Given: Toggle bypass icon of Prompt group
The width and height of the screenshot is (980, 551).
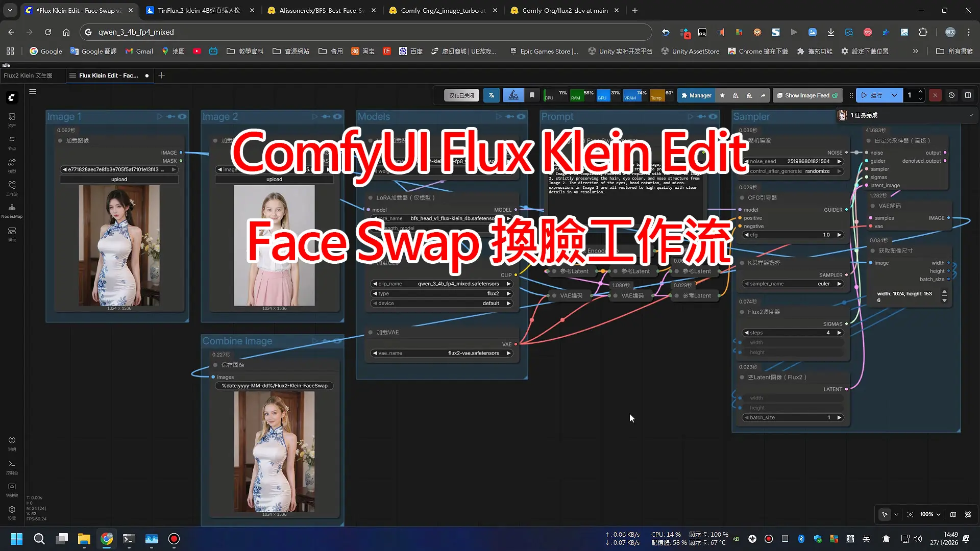Looking at the screenshot, I should 702,117.
